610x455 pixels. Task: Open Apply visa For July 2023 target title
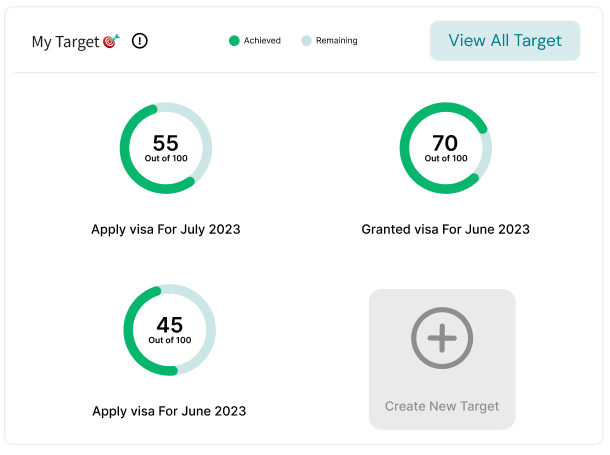tap(166, 229)
